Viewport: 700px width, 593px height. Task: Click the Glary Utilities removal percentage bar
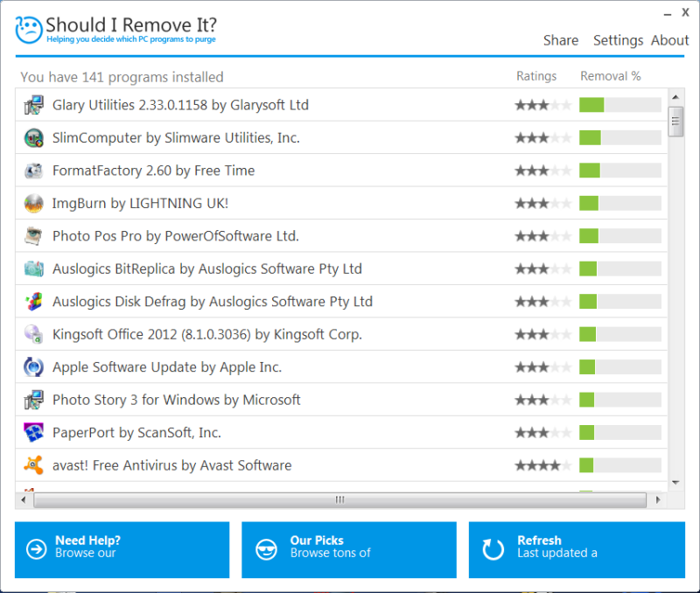(620, 105)
